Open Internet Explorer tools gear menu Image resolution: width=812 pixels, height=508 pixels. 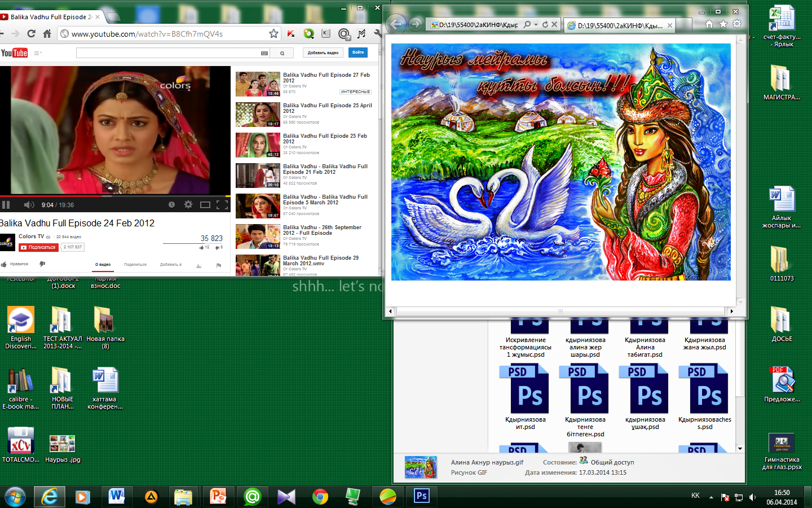[737, 24]
